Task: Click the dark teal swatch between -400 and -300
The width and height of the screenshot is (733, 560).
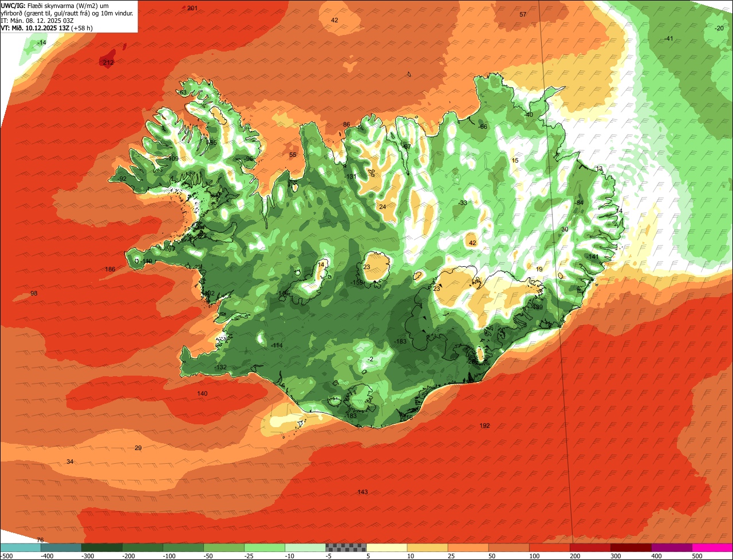Action: [x=61, y=547]
